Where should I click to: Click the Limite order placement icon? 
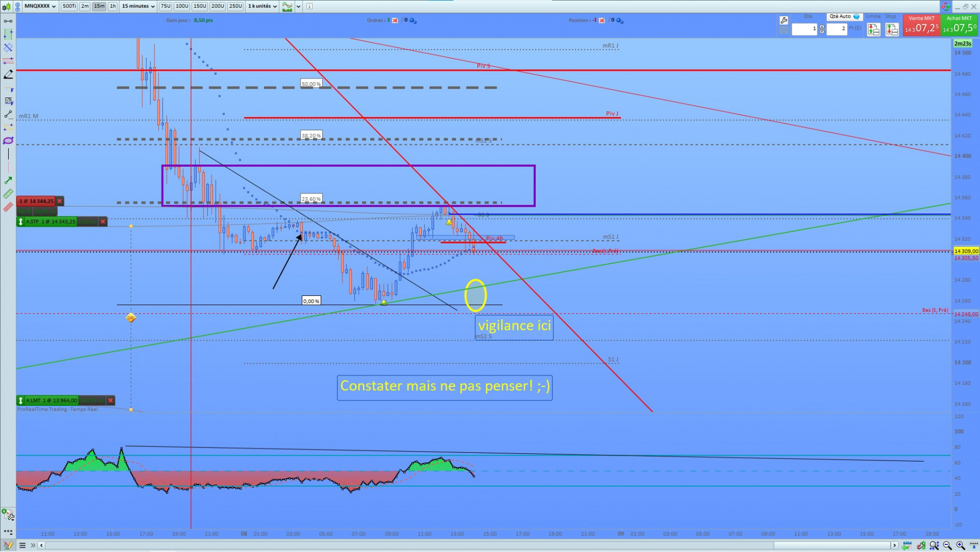873,29
